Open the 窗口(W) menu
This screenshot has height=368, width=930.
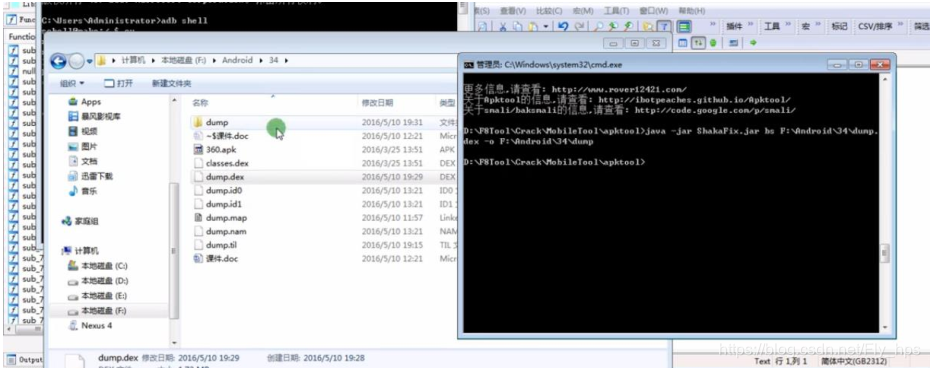pyautogui.click(x=653, y=11)
